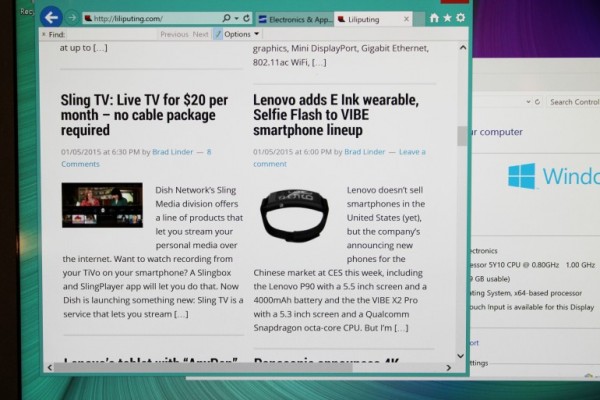The height and width of the screenshot is (400, 600).
Task: Click Search Control Panel box in System window
Action: (x=573, y=102)
